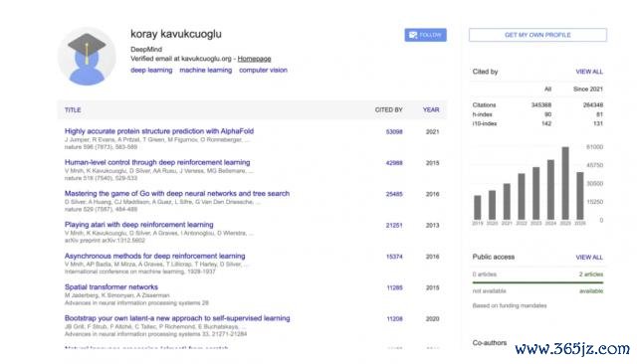View 11208 citations of Bootstrap latent paper
The image size is (637, 364).
tap(394, 319)
